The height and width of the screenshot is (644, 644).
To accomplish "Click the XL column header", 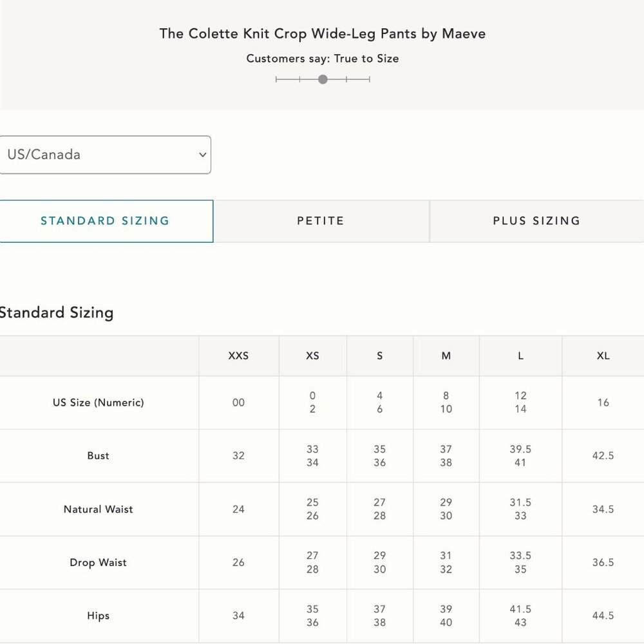I will pyautogui.click(x=603, y=355).
